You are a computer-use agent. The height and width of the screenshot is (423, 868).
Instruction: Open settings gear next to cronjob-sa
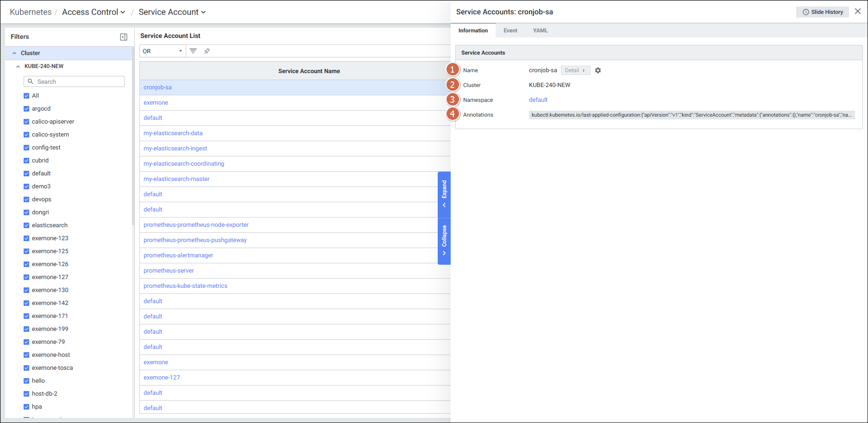tap(598, 70)
